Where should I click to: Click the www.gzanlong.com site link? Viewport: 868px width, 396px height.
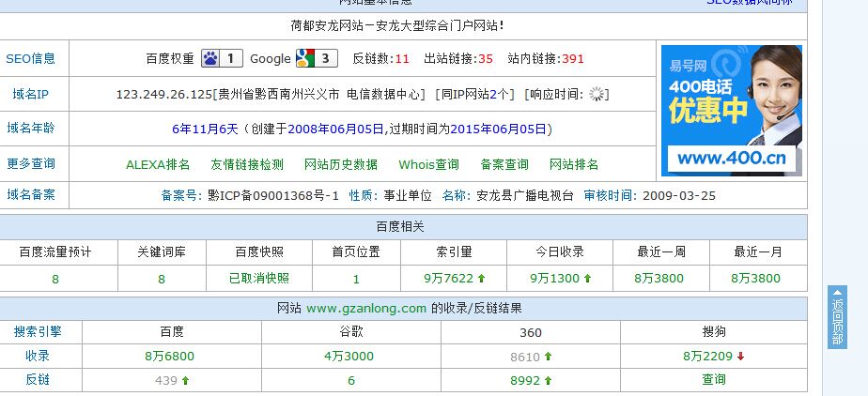coord(366,308)
